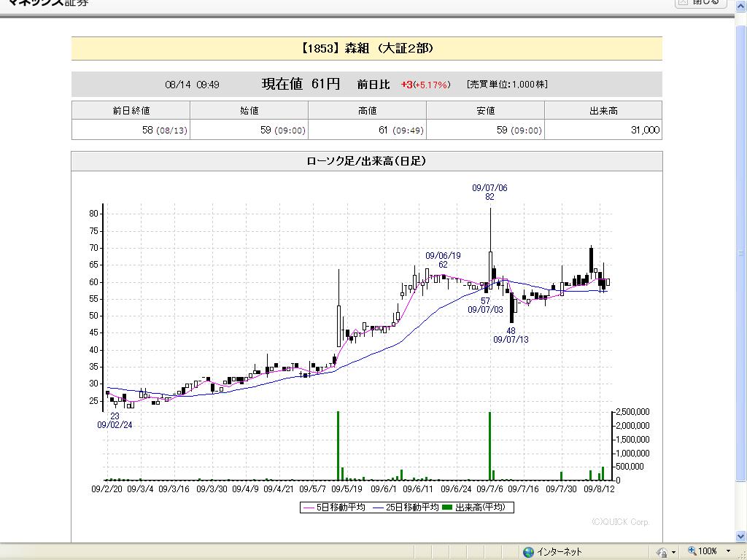Click the 09/07/06 high 82 annotation

tap(489, 192)
